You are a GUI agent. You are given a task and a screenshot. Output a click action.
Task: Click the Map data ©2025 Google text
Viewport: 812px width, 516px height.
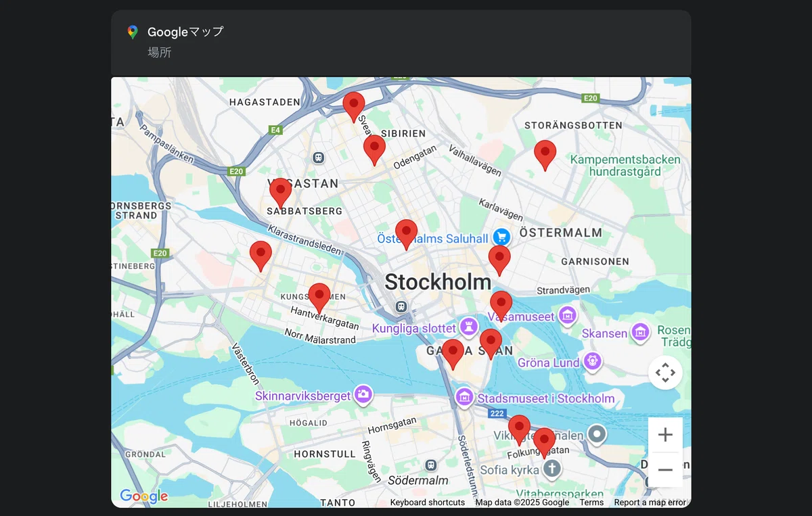coord(522,502)
